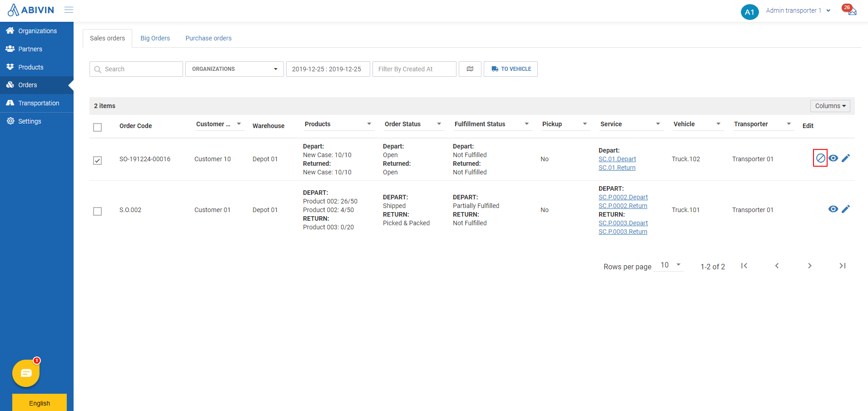
Task: Click the TO VEHICLE button
Action: click(511, 69)
